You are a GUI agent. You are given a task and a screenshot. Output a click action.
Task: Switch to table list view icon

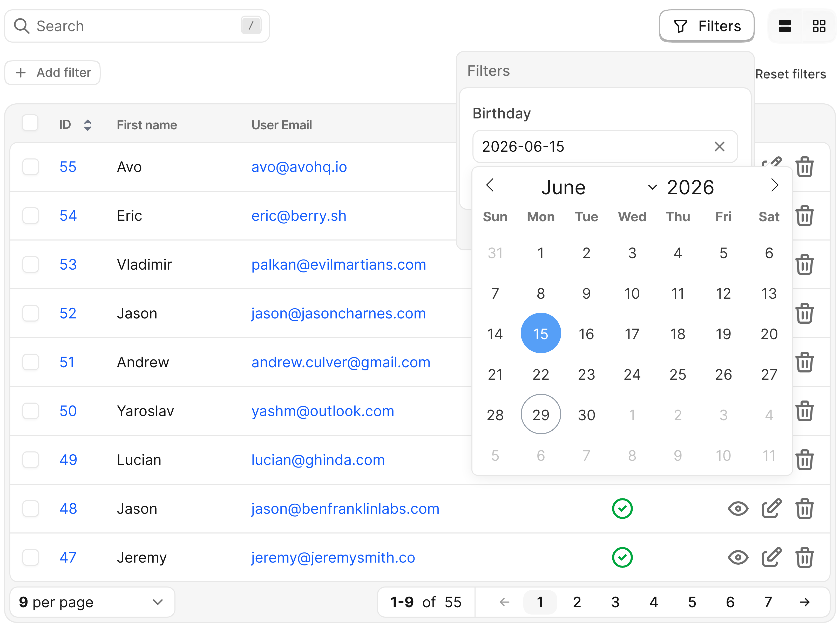(785, 26)
